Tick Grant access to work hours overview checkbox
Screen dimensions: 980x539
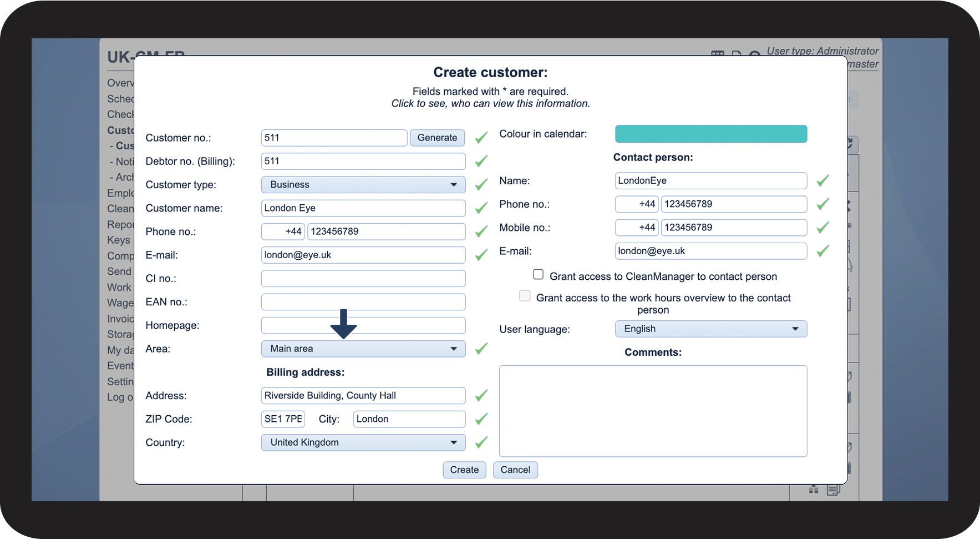tap(525, 296)
